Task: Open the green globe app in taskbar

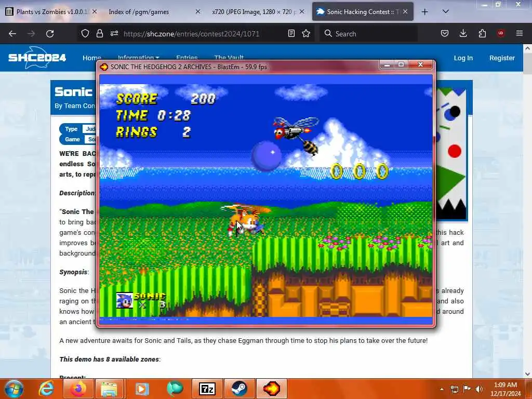Action: [x=175, y=389]
